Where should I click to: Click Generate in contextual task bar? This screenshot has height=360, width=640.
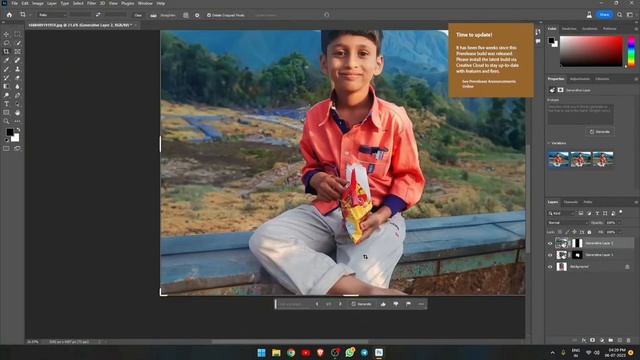[362, 304]
